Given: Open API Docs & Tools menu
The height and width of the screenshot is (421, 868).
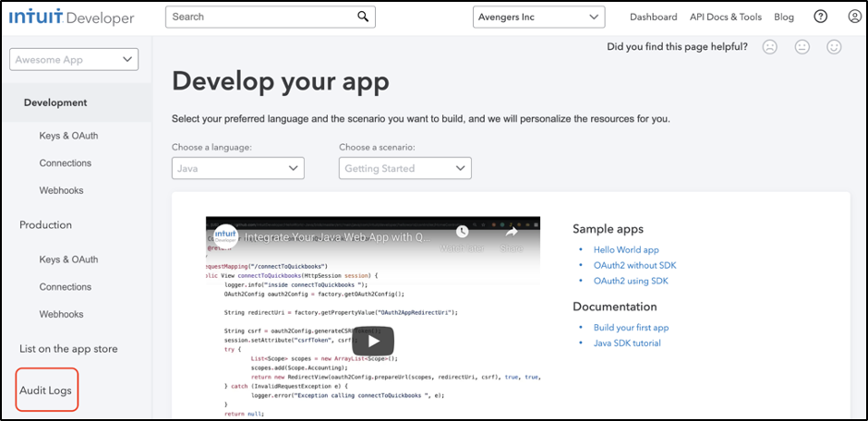Looking at the screenshot, I should (x=726, y=18).
